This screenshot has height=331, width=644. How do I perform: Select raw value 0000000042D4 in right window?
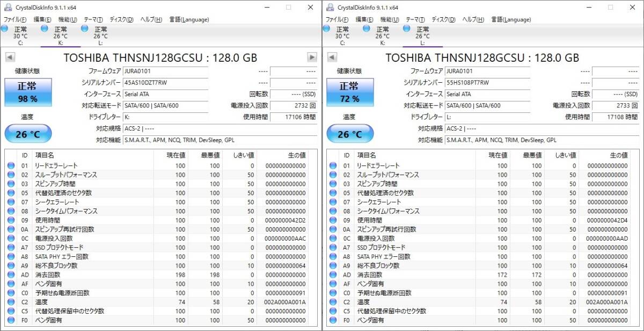tap(608, 221)
